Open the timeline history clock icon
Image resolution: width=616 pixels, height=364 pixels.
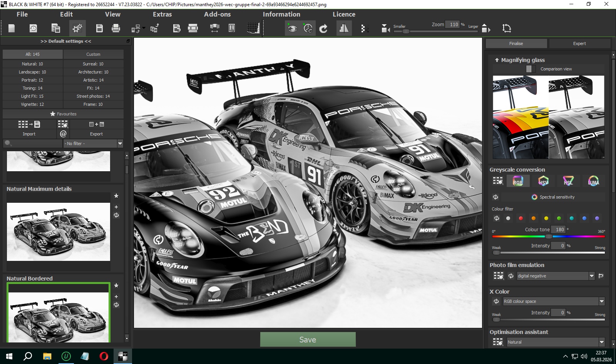pos(33,28)
